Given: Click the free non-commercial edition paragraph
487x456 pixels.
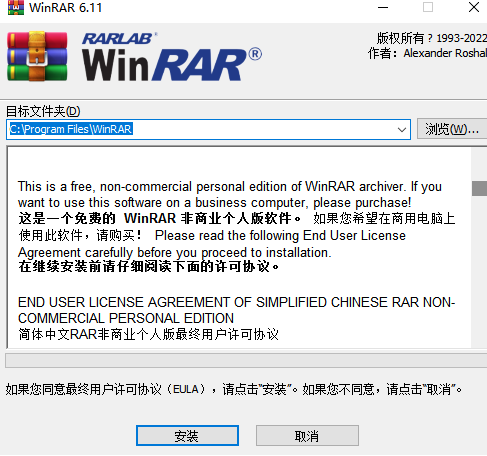Looking at the screenshot, I should click(x=230, y=194).
